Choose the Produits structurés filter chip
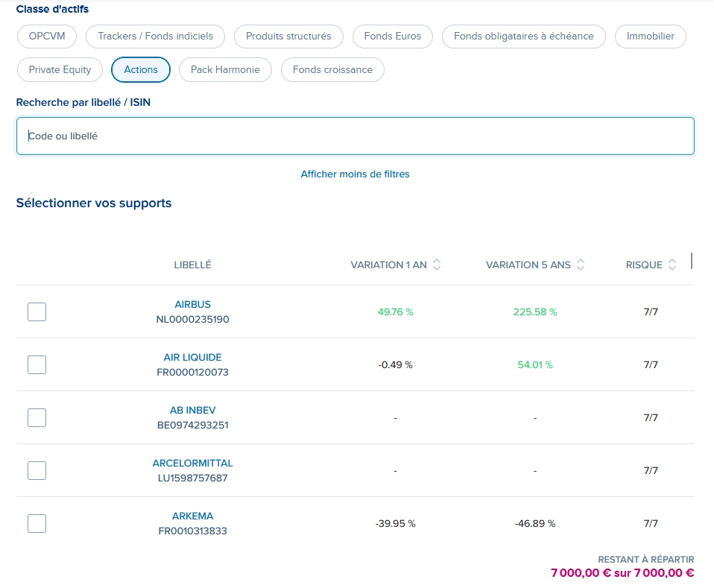Viewport: 714px width, 588px height. point(288,36)
